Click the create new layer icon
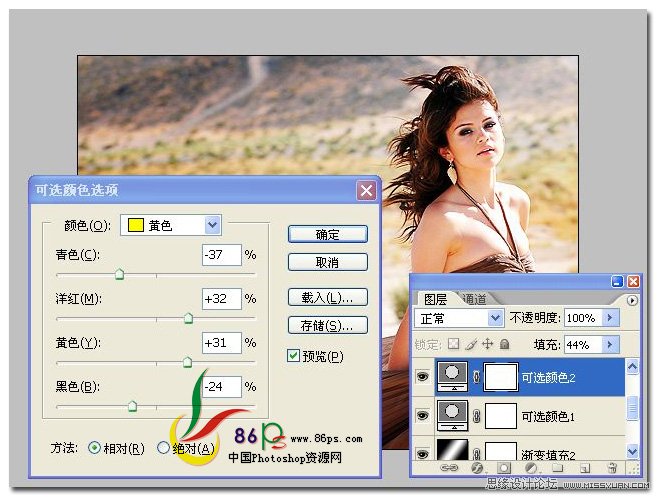 coord(585,468)
